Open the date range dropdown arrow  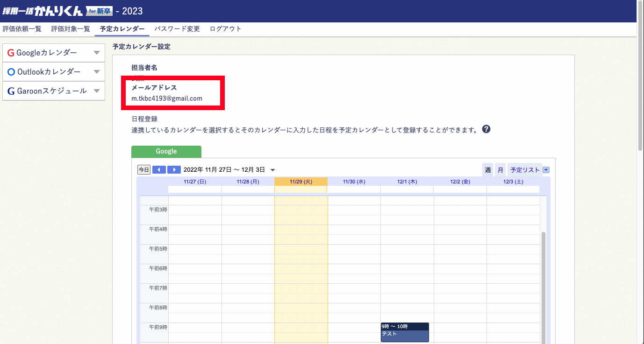pos(273,170)
